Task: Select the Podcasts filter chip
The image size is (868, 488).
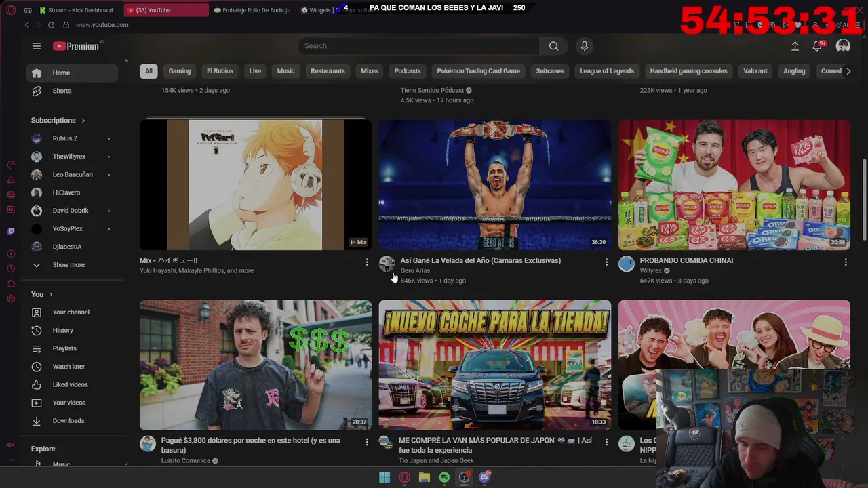Action: pyautogui.click(x=408, y=71)
